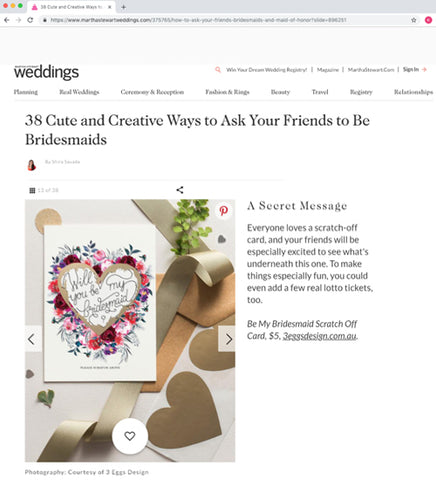The width and height of the screenshot is (436, 480).
Task: Click the browser address bar
Action: pos(227,20)
